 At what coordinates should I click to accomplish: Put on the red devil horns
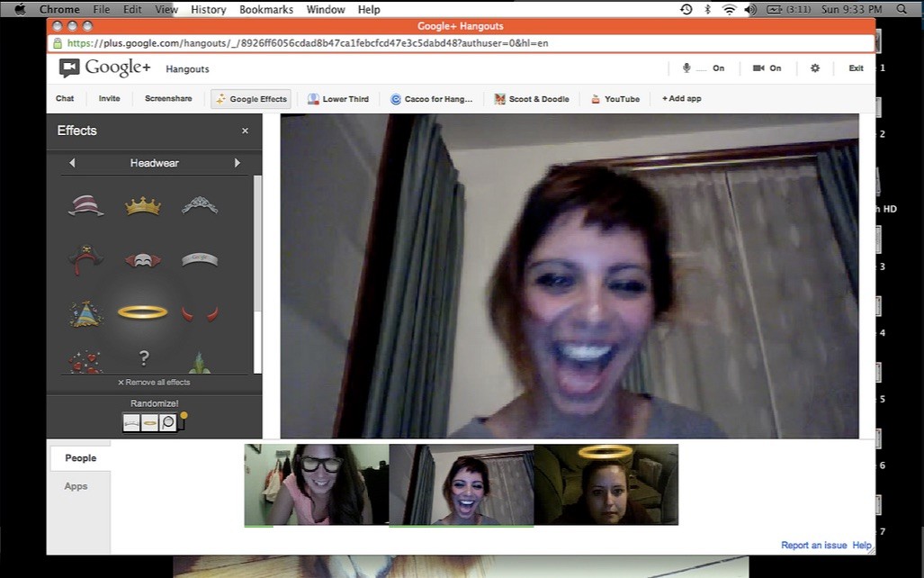click(x=199, y=313)
